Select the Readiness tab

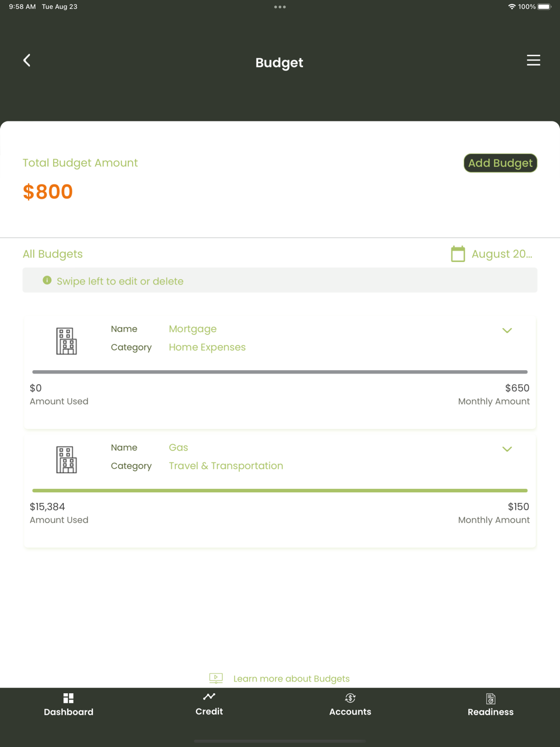coord(491,704)
